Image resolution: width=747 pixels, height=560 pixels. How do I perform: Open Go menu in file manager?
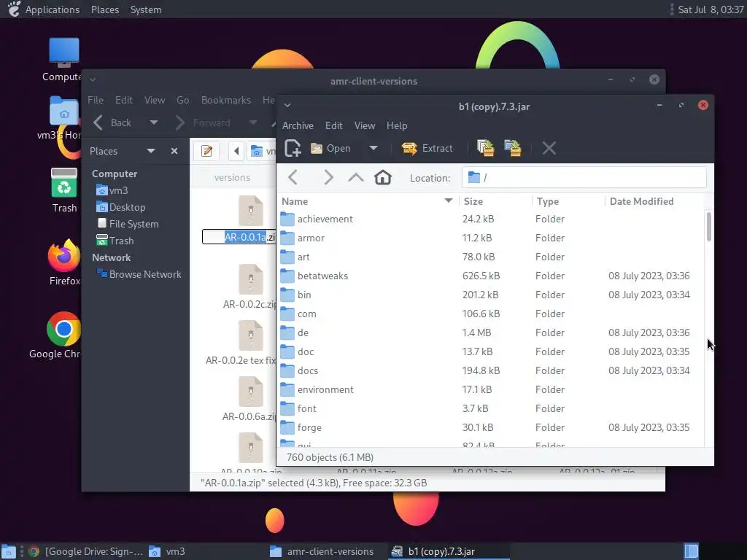(182, 100)
